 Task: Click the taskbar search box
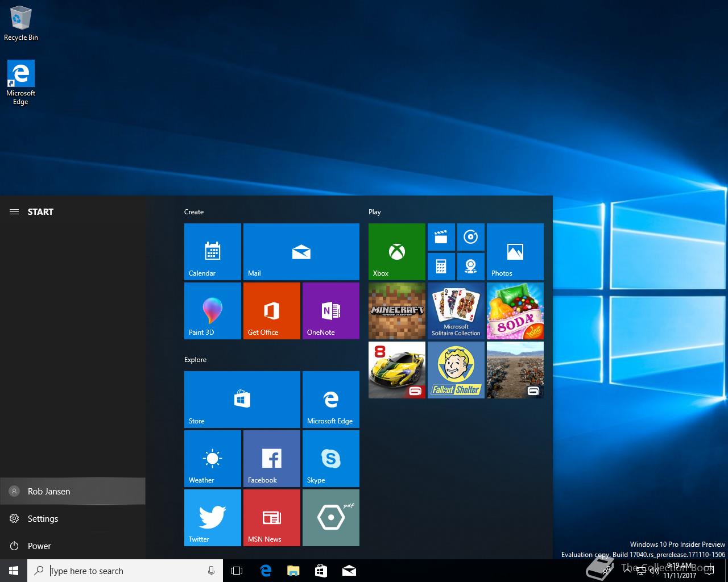(x=125, y=571)
